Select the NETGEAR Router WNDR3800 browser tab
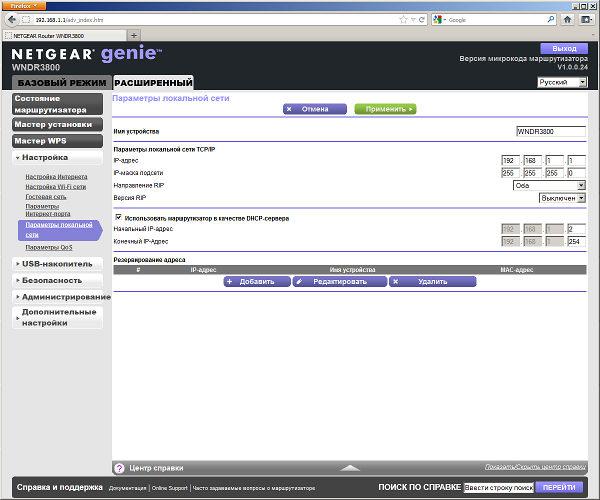600x500 pixels. (x=64, y=36)
